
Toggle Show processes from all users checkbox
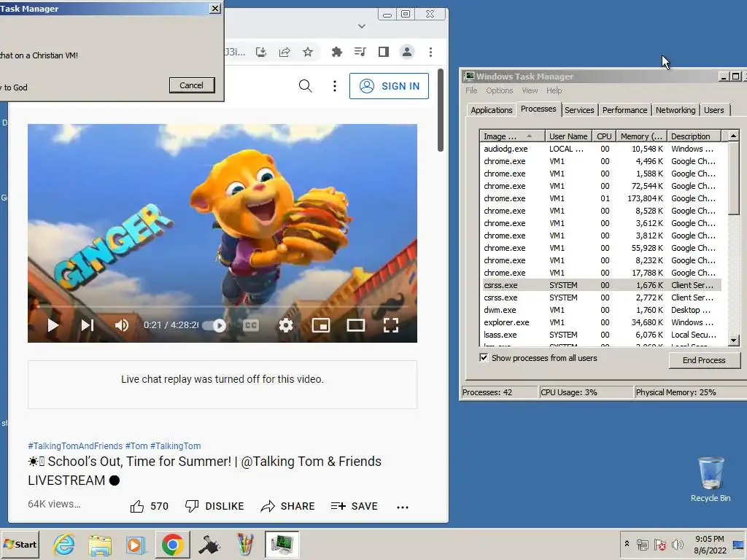484,357
